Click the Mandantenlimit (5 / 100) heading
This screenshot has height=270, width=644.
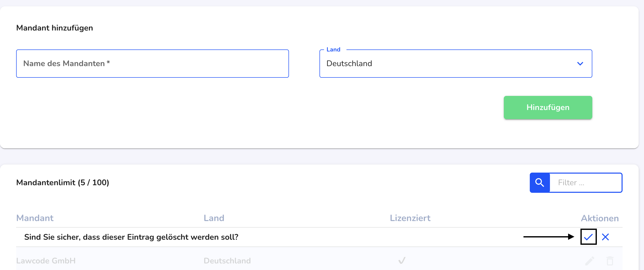pyautogui.click(x=63, y=182)
